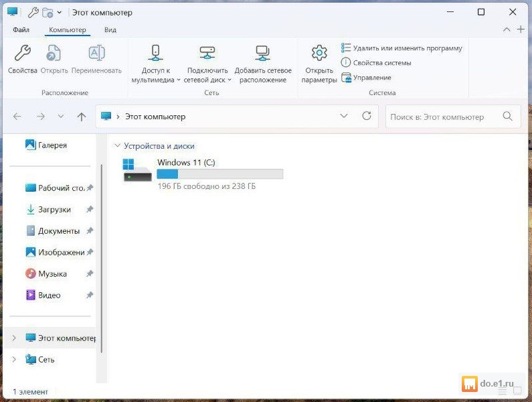Select Network (Сеть) in sidebar
The image size is (532, 402).
40,359
